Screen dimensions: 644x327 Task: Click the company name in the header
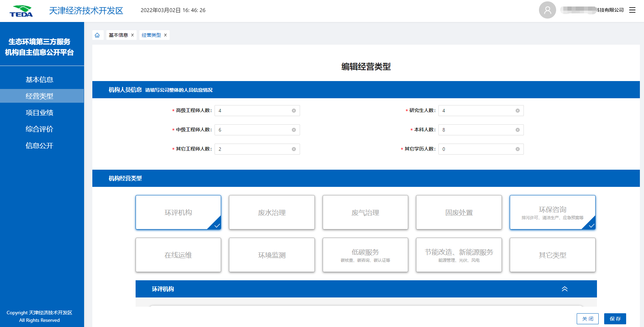click(x=592, y=10)
